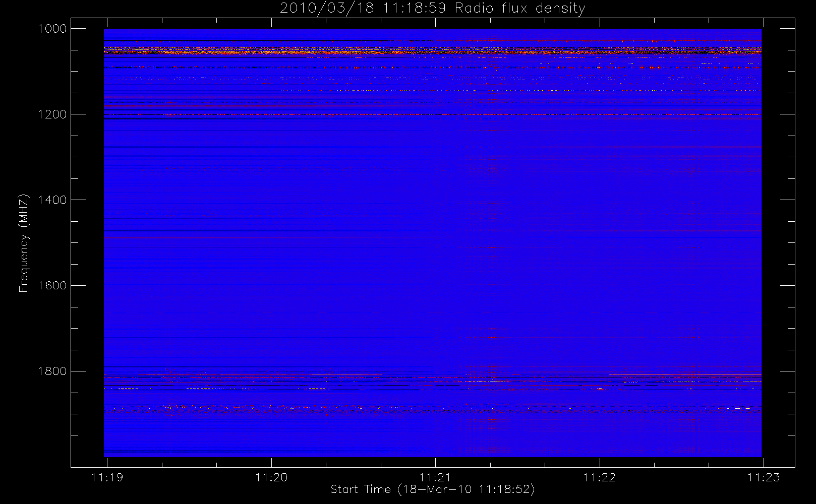Click the 11:21 time tick label
Image resolution: width=816 pixels, height=504 pixels.
[x=435, y=477]
